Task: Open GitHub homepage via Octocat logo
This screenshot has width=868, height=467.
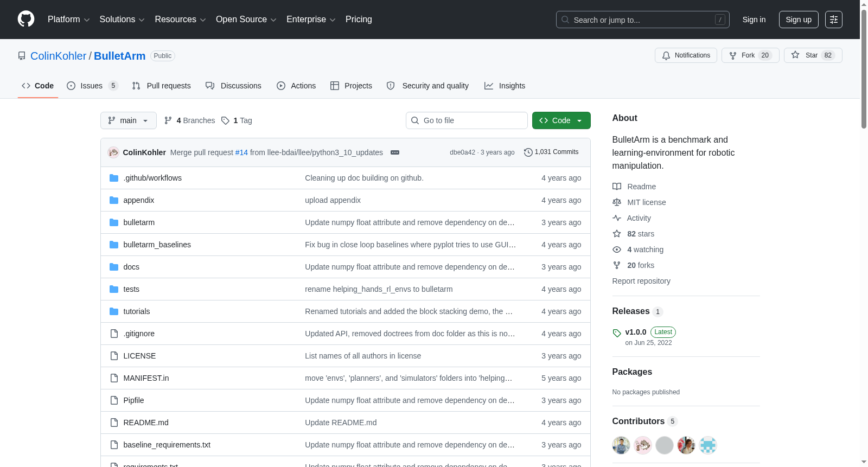Action: pyautogui.click(x=26, y=20)
